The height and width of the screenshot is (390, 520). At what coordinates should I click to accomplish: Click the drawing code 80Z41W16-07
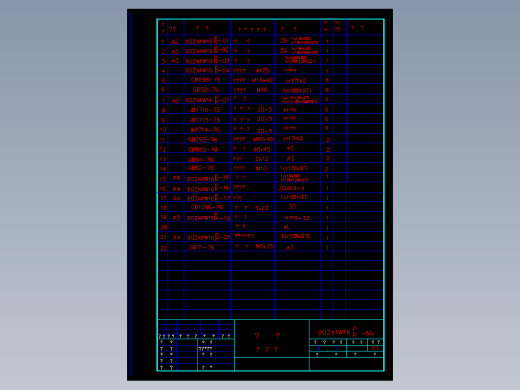[207, 99]
